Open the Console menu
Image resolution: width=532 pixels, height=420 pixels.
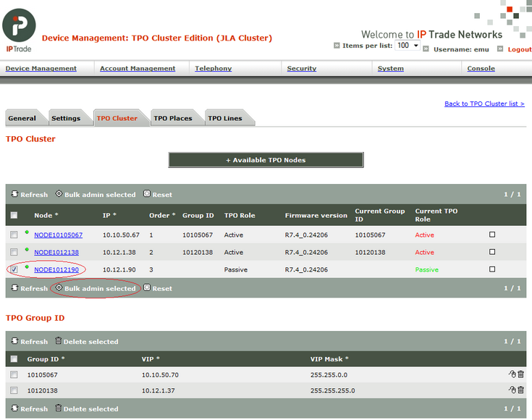[481, 68]
